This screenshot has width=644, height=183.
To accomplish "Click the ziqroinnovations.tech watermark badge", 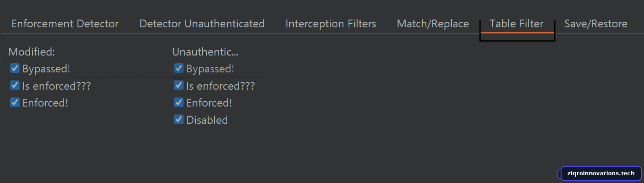I will point(601,173).
